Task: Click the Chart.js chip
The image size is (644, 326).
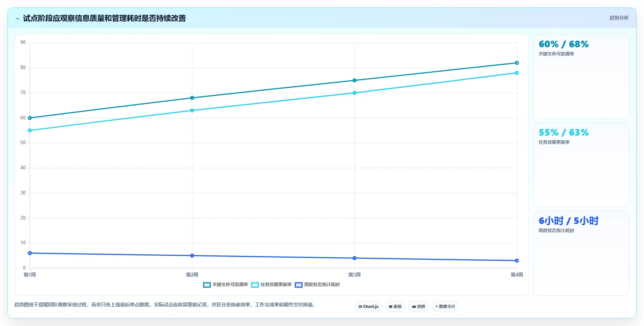Action: tap(368, 306)
